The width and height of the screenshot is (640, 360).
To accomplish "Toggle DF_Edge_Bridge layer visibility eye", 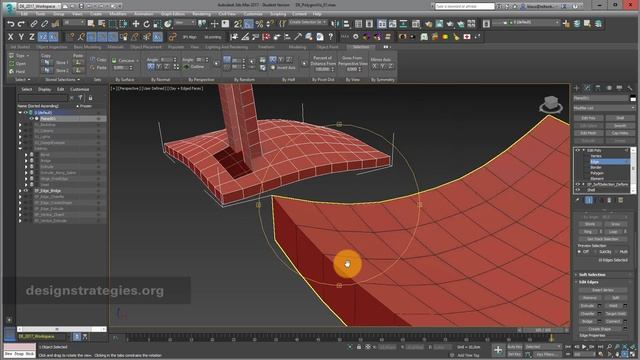I will pos(26,191).
